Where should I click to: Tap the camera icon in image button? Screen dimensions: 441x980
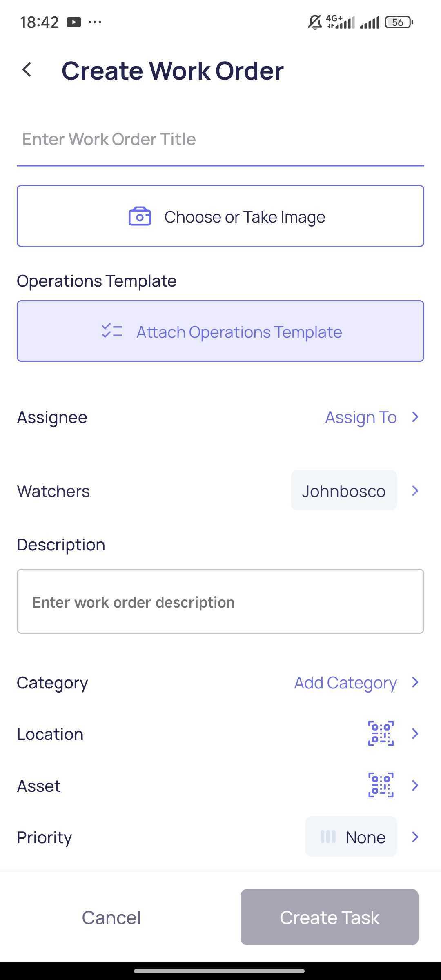click(x=140, y=216)
